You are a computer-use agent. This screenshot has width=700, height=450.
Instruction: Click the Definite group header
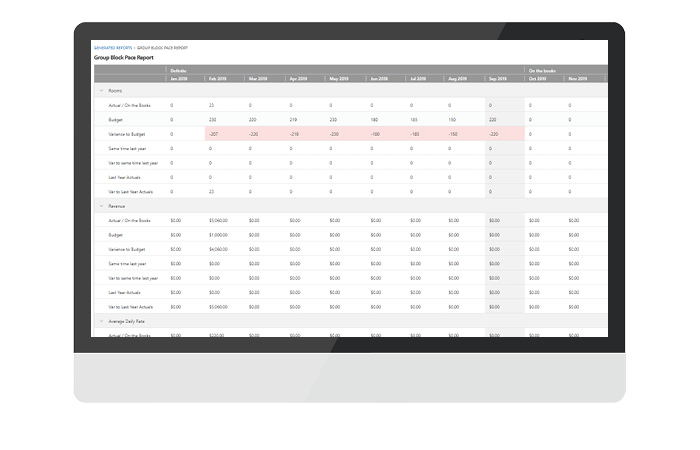click(x=178, y=70)
